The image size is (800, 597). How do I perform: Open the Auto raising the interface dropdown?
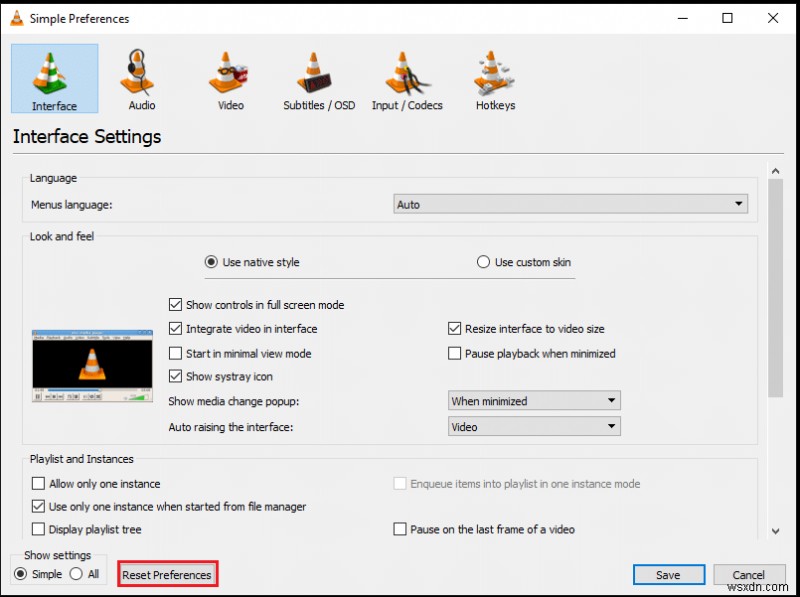(x=612, y=426)
